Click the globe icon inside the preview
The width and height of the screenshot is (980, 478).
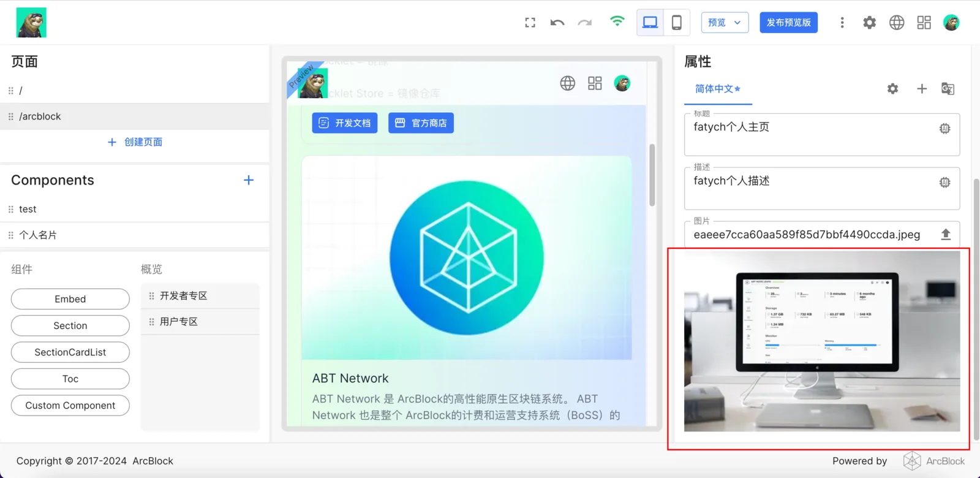pyautogui.click(x=568, y=83)
